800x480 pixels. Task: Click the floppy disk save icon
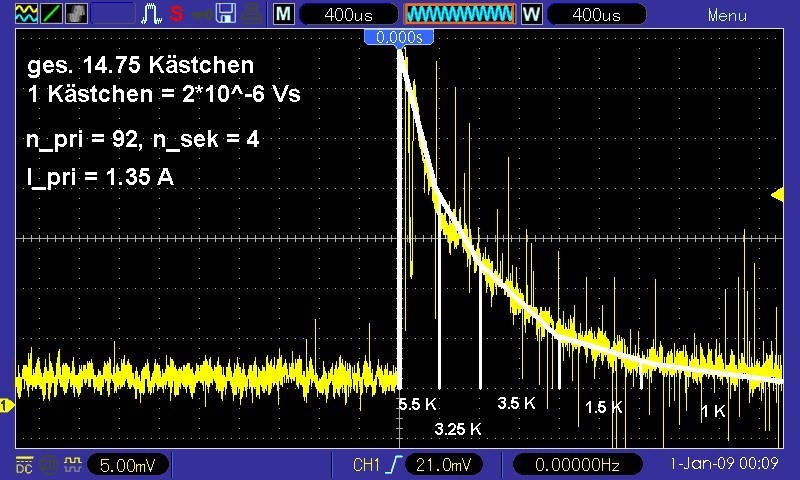coord(226,14)
